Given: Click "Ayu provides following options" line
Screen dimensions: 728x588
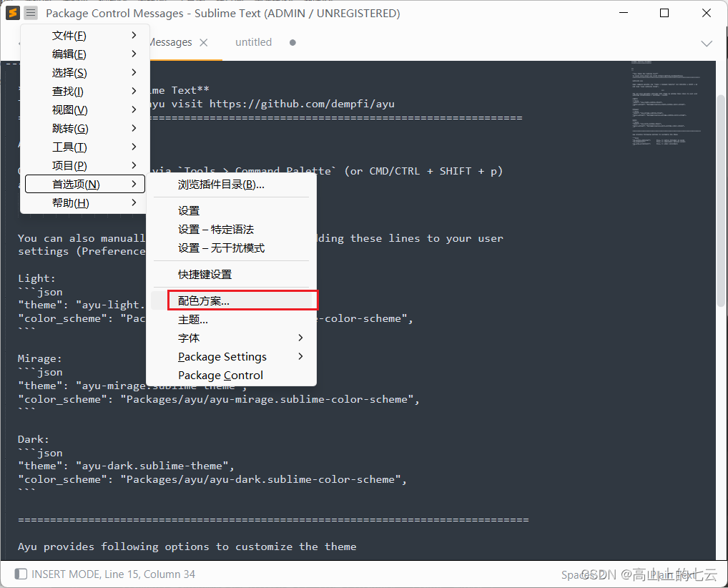Looking at the screenshot, I should [x=187, y=547].
